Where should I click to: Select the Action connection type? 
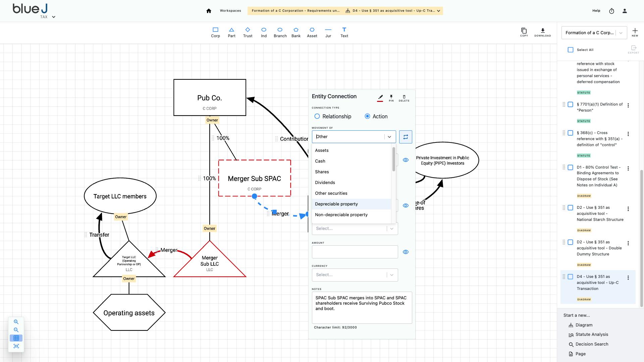click(x=367, y=116)
